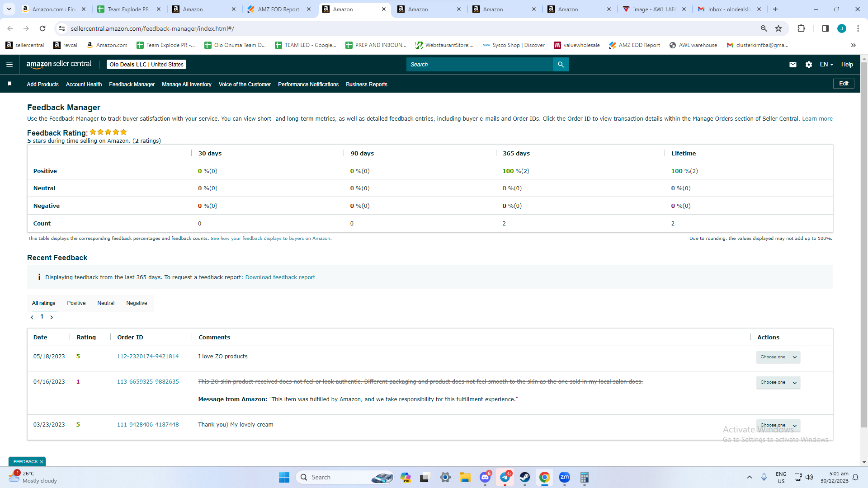Click the search magnifier button
This screenshot has height=488, width=868.
(x=561, y=65)
